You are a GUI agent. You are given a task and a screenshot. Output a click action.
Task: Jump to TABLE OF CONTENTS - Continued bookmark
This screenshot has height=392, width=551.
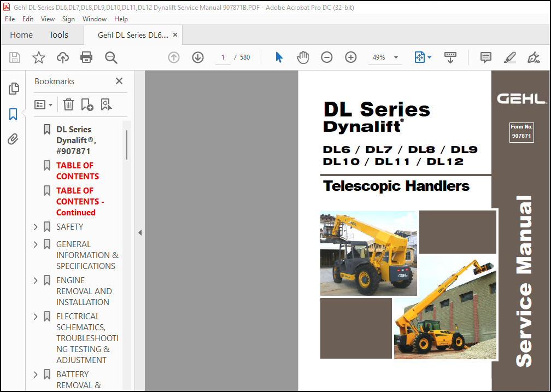point(80,201)
